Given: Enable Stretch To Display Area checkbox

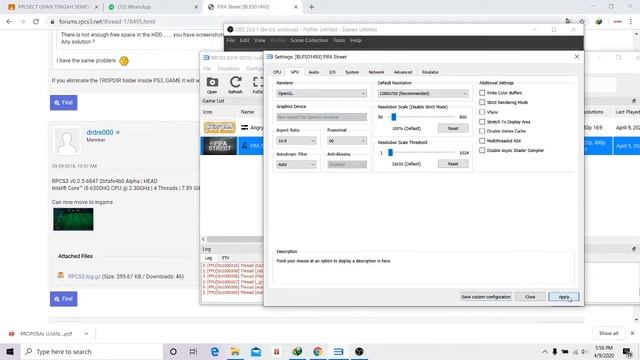Looking at the screenshot, I should tap(482, 122).
